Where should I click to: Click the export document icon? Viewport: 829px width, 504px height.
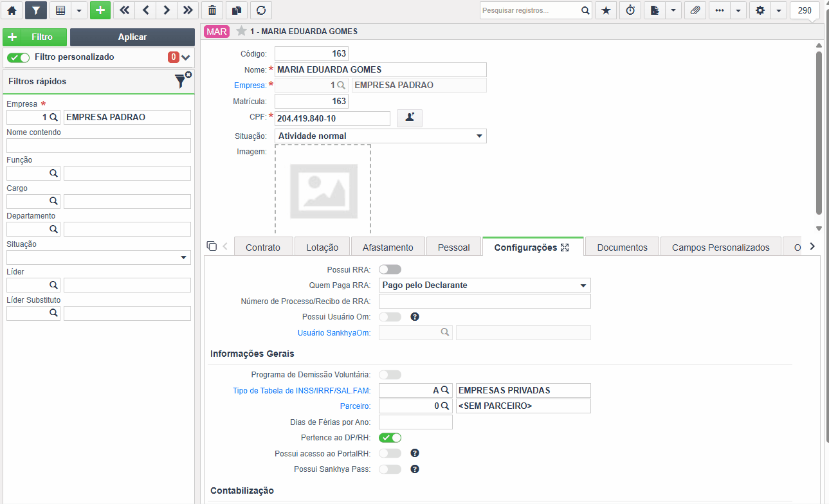655,10
